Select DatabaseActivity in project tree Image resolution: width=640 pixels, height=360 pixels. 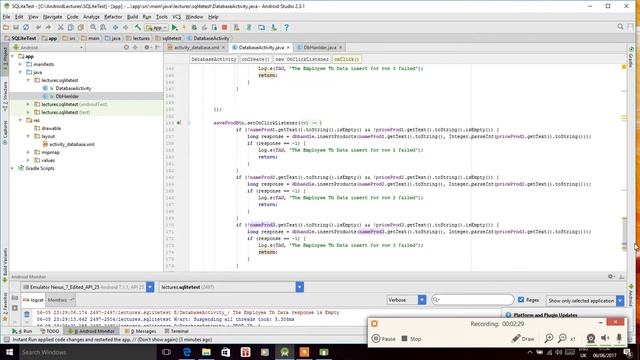point(73,88)
